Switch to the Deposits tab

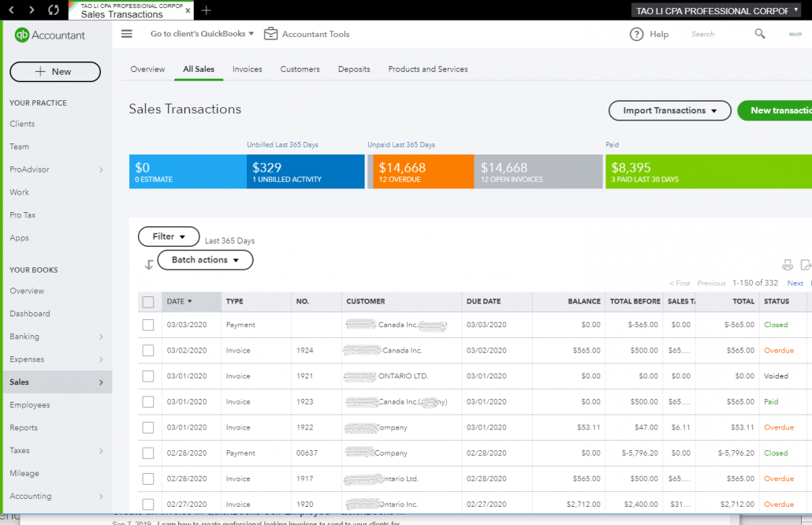354,69
